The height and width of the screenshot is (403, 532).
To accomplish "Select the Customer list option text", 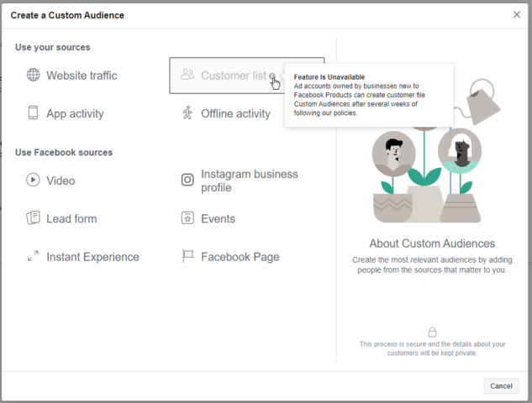I will (234, 76).
